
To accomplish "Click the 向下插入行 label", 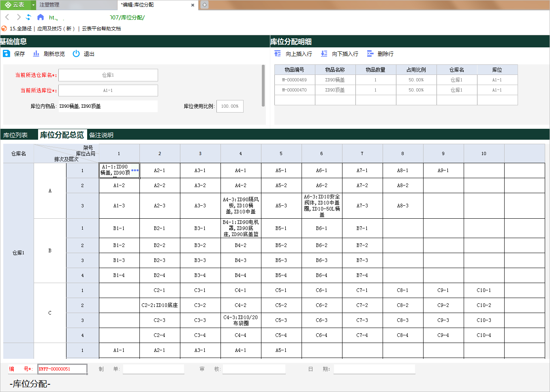I will click(x=345, y=54).
